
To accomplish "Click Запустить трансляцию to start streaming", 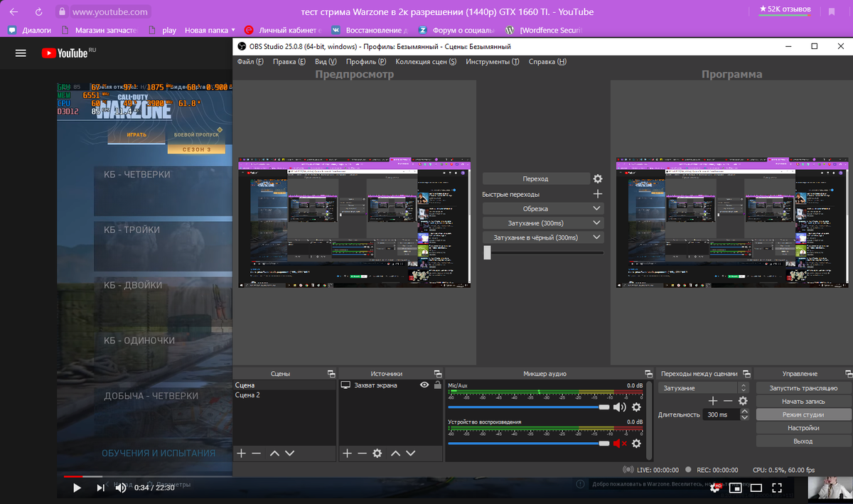I will coord(803,388).
